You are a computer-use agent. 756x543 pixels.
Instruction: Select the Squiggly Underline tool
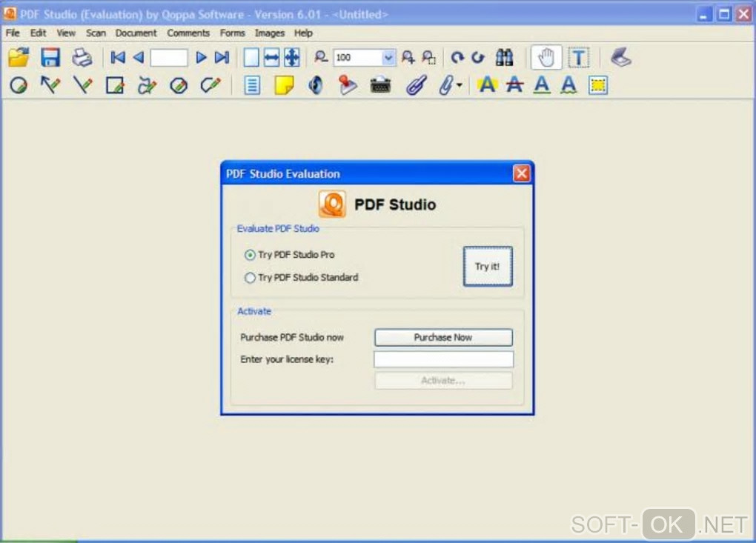569,84
